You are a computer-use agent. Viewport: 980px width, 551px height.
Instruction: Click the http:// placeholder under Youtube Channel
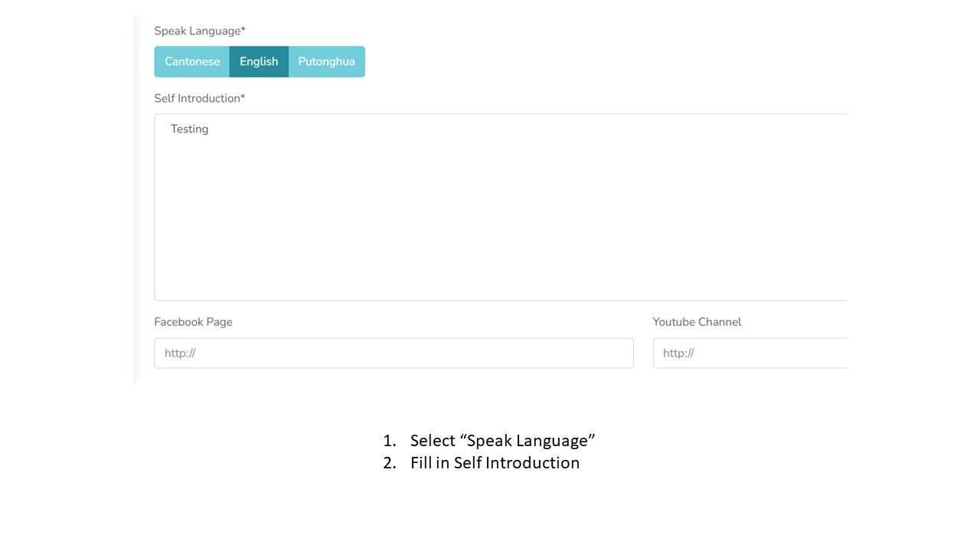pyautogui.click(x=678, y=354)
